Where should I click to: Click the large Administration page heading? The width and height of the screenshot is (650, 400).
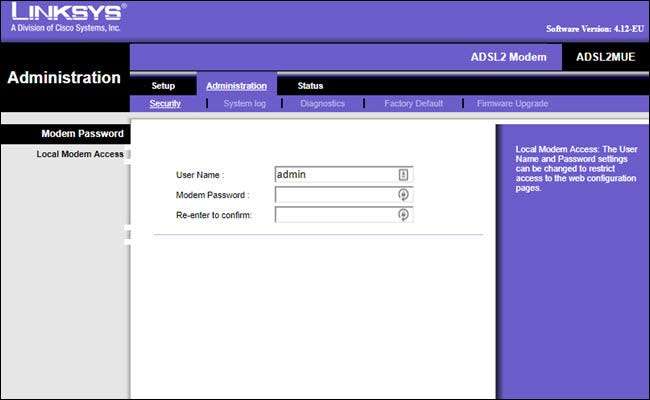tap(64, 78)
